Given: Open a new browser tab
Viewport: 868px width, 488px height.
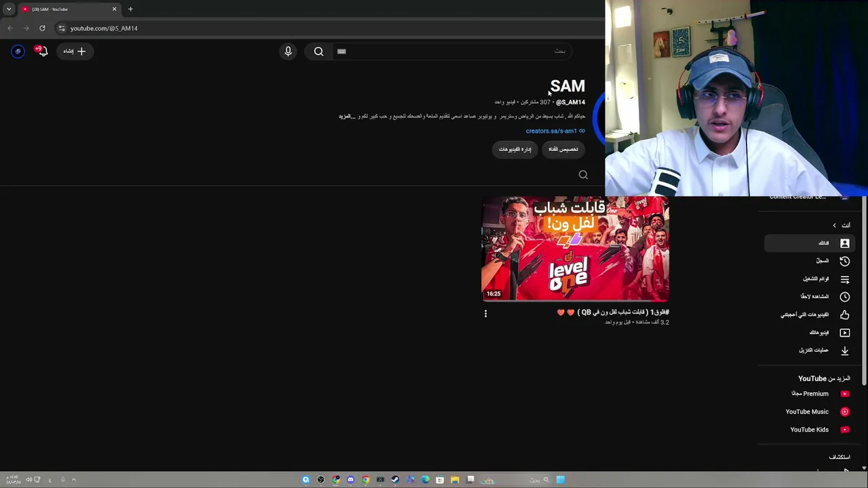Looking at the screenshot, I should (x=130, y=9).
